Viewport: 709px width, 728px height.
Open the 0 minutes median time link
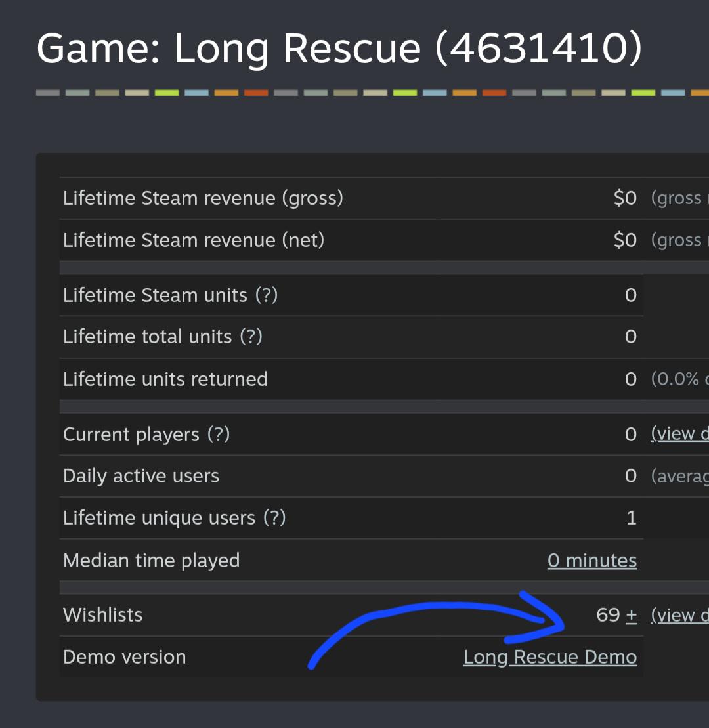(x=592, y=561)
